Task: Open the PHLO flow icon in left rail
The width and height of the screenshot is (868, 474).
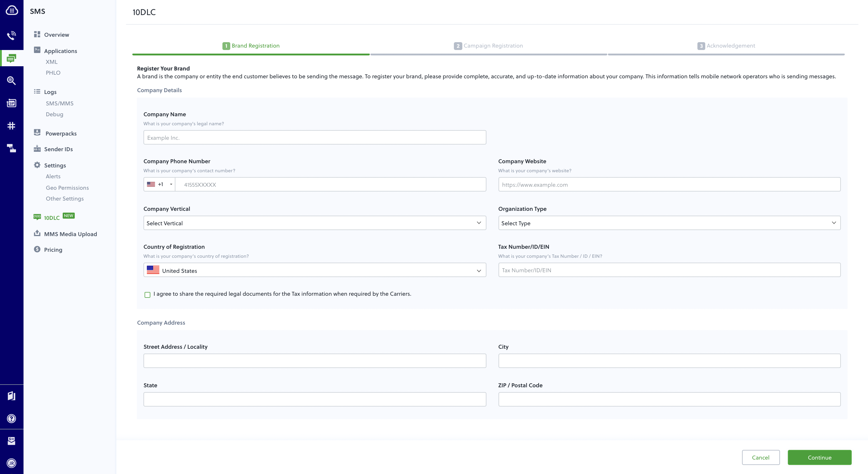Action: [11, 148]
